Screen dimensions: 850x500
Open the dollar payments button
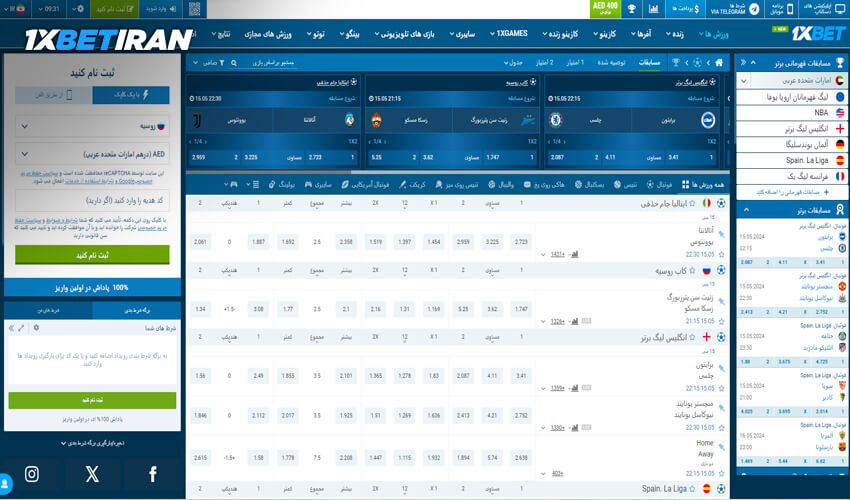(685, 9)
